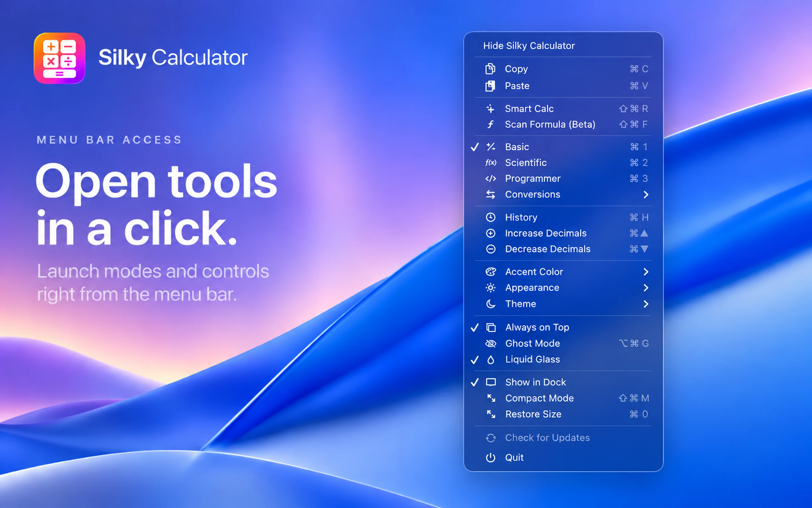This screenshot has height=508, width=812.
Task: Click the Scan Formula function icon
Action: (x=491, y=124)
